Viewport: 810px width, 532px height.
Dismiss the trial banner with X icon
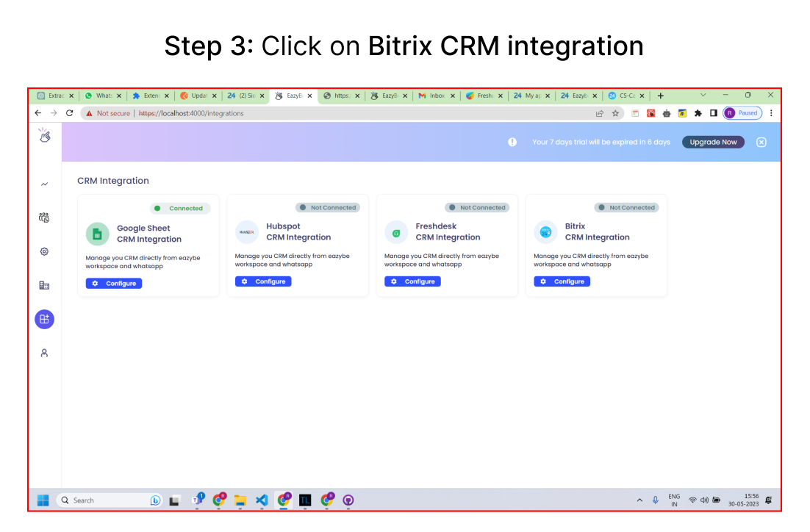tap(761, 142)
